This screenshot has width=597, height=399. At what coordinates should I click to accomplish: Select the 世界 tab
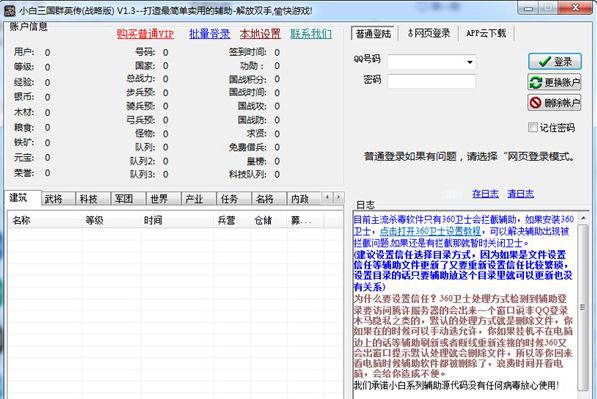click(164, 199)
